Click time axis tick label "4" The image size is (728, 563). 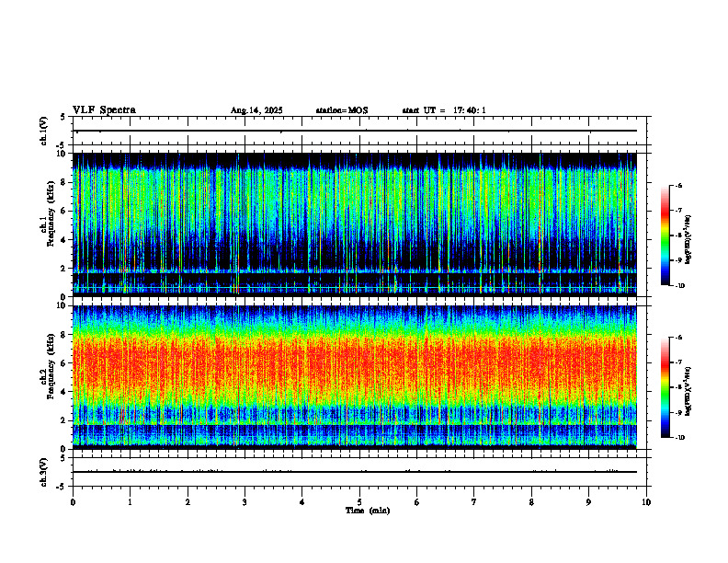coord(302,502)
